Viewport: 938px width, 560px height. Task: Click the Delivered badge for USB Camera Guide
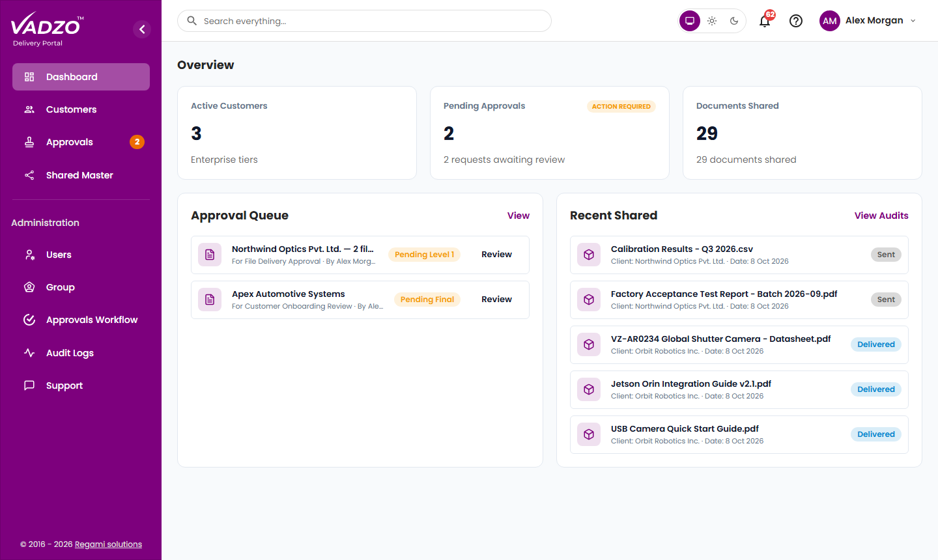coord(876,434)
